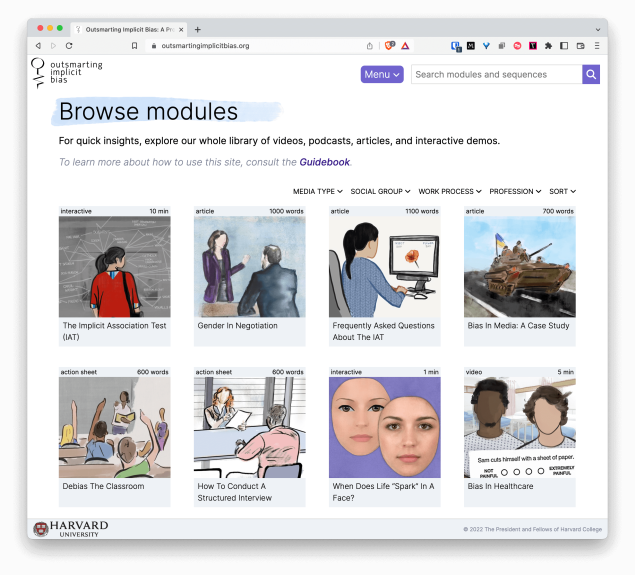Open a new tab with plus button
This screenshot has width=635, height=575.
[x=197, y=29]
